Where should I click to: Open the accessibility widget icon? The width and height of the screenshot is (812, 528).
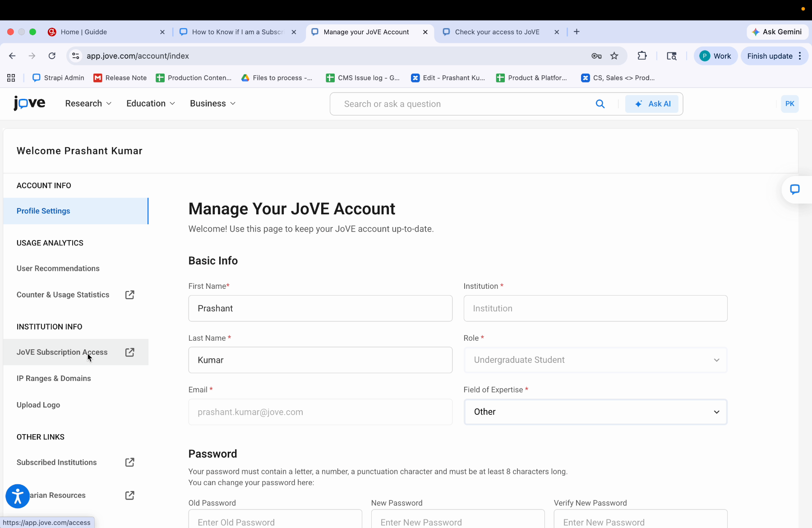17,496
